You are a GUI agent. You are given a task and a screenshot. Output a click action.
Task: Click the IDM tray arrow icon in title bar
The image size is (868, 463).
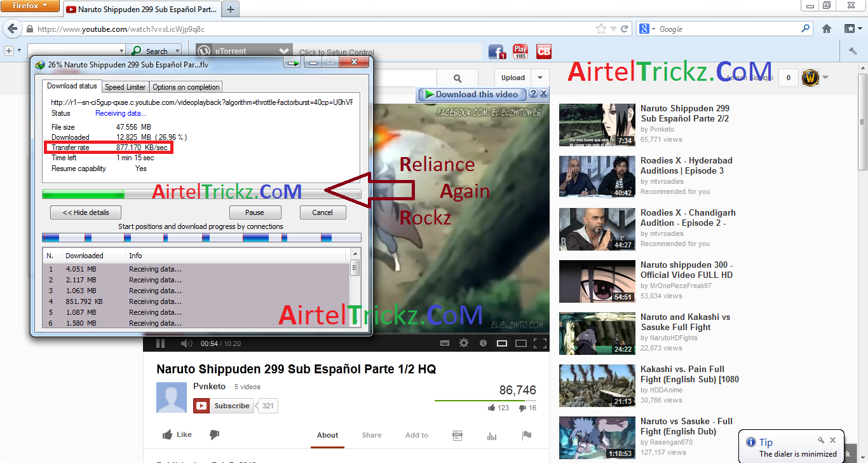293,63
